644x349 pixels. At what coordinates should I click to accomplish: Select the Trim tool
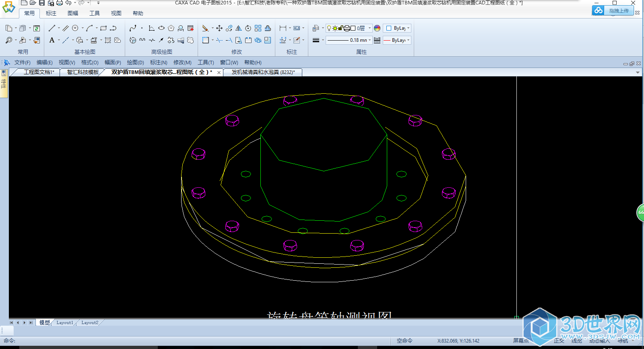tap(219, 40)
